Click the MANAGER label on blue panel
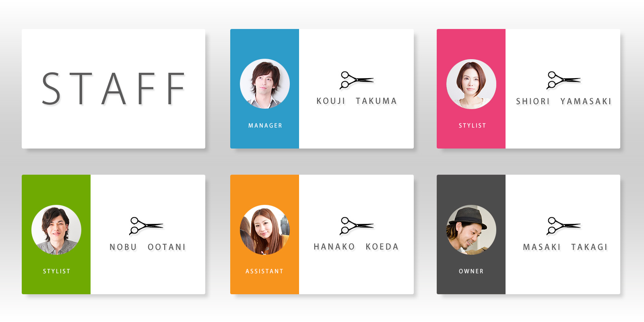This screenshot has height=322, width=644. (265, 126)
